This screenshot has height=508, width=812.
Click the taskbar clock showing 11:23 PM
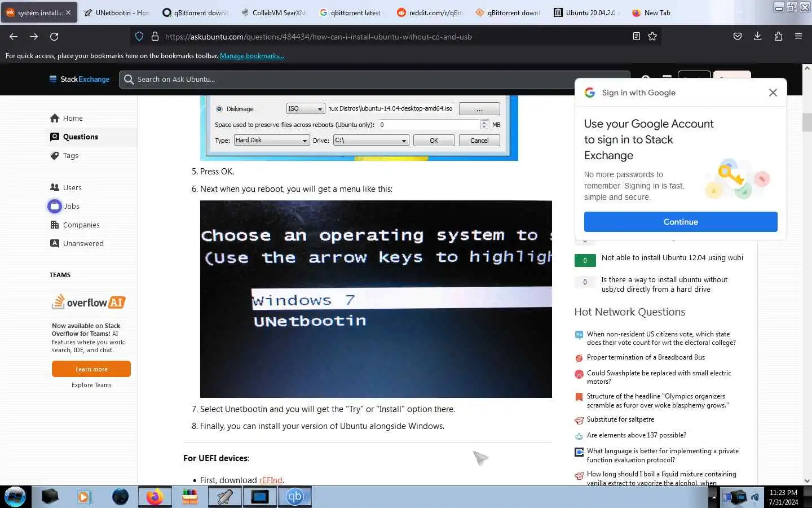pos(783,497)
